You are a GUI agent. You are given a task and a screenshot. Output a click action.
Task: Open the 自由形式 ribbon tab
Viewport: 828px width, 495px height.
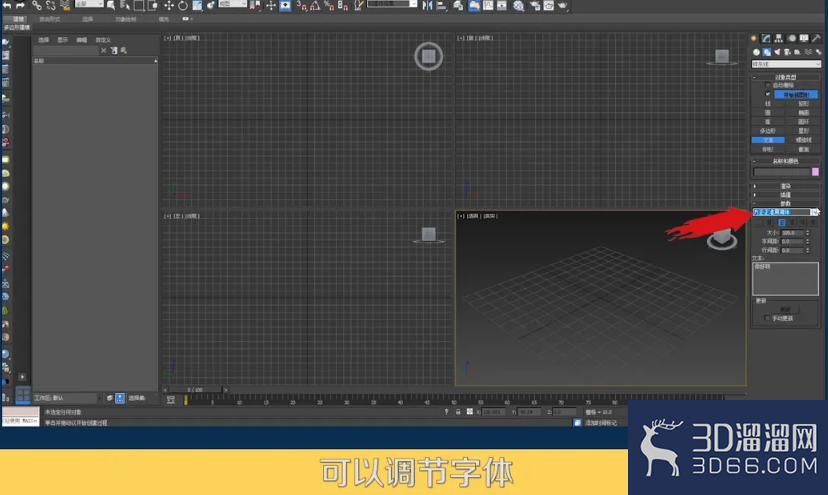(x=50, y=19)
